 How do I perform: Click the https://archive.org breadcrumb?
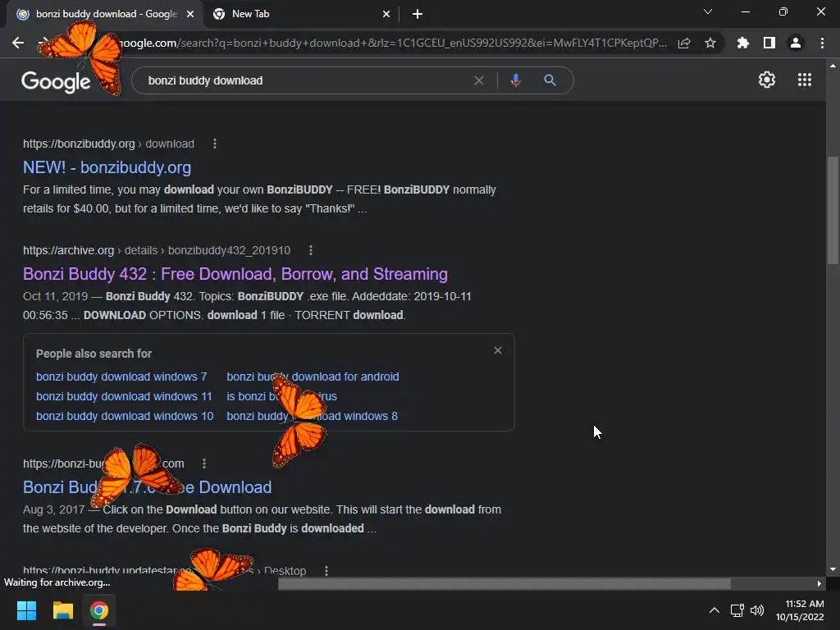[69, 250]
